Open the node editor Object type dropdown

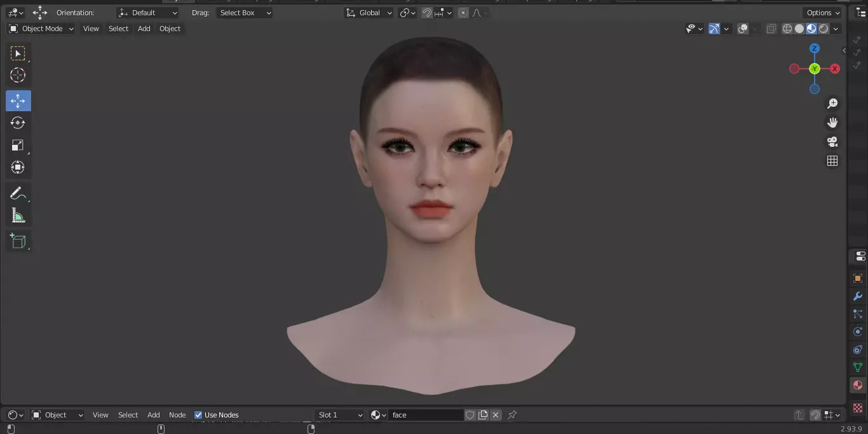(x=57, y=415)
